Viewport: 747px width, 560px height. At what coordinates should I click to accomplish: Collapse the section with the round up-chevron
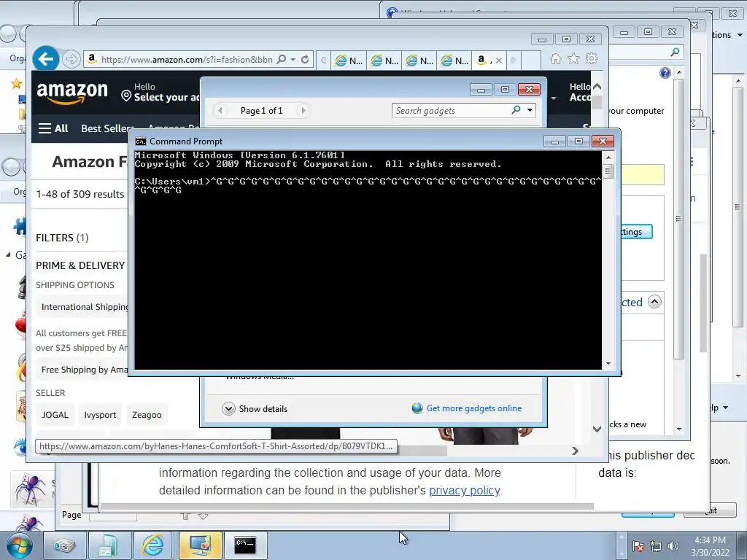(x=655, y=302)
